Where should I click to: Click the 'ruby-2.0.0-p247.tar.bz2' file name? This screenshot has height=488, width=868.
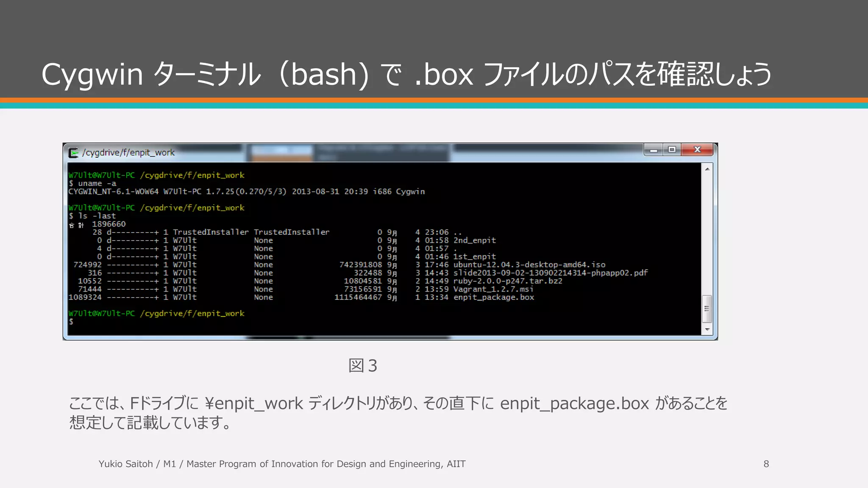pos(508,281)
